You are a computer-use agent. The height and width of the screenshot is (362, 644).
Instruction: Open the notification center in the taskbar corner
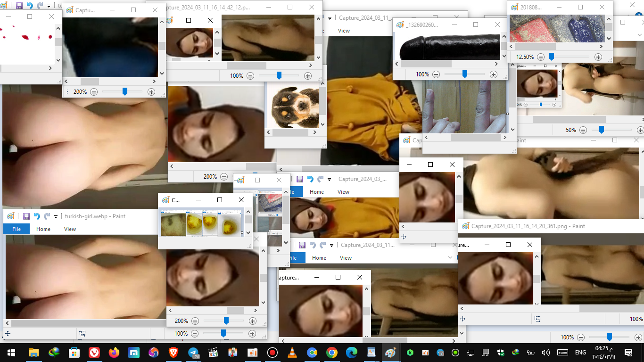628,353
